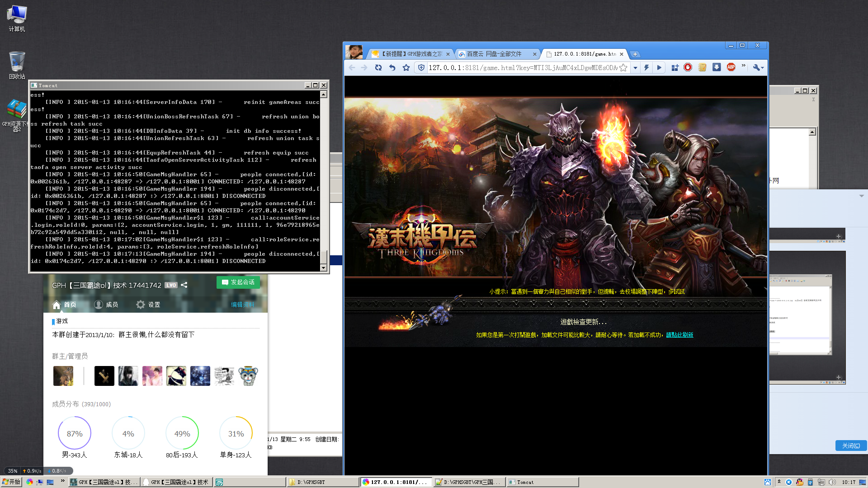Click the AdBlock Plus extension icon

point(731,67)
